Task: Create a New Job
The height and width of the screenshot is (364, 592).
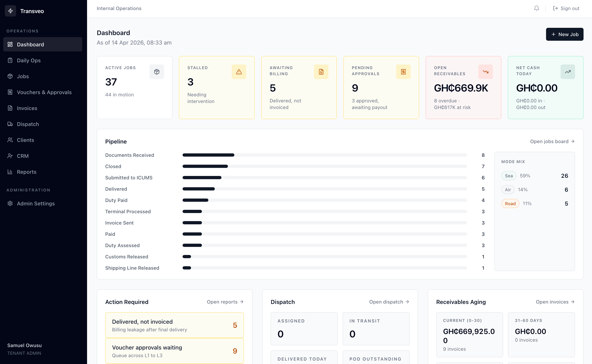Action: (565, 34)
